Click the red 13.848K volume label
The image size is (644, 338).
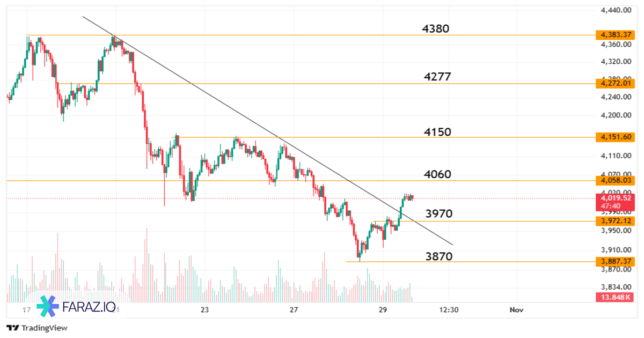click(x=616, y=297)
